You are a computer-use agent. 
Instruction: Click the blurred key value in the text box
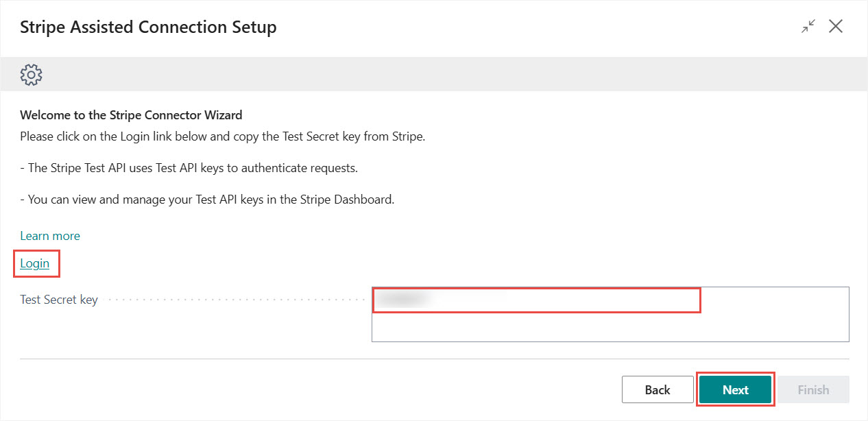[403, 299]
